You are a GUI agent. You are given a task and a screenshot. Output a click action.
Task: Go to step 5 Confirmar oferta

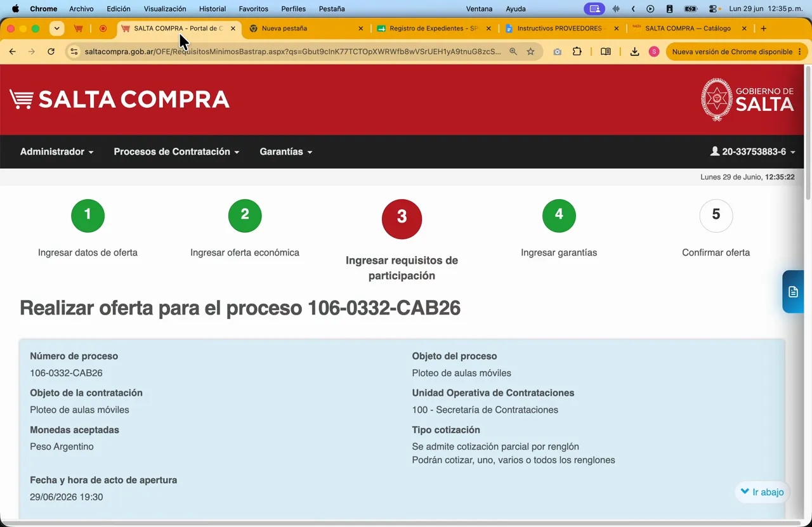(x=716, y=216)
